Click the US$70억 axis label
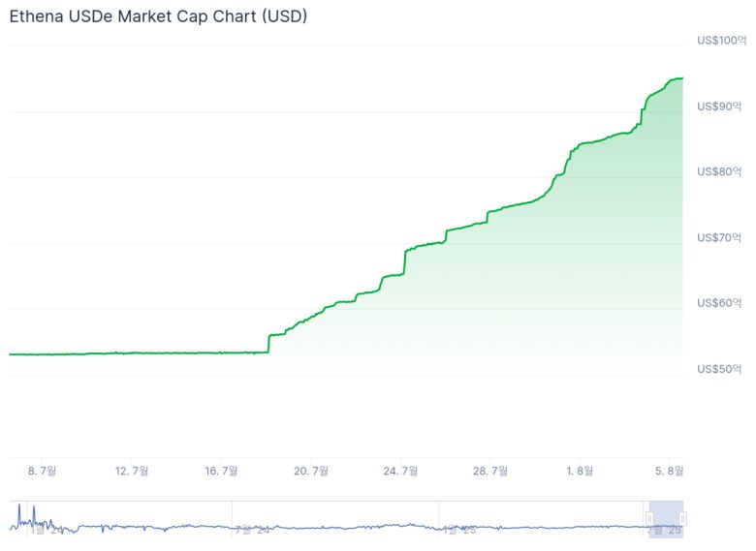The image size is (756, 551). pyautogui.click(x=718, y=237)
